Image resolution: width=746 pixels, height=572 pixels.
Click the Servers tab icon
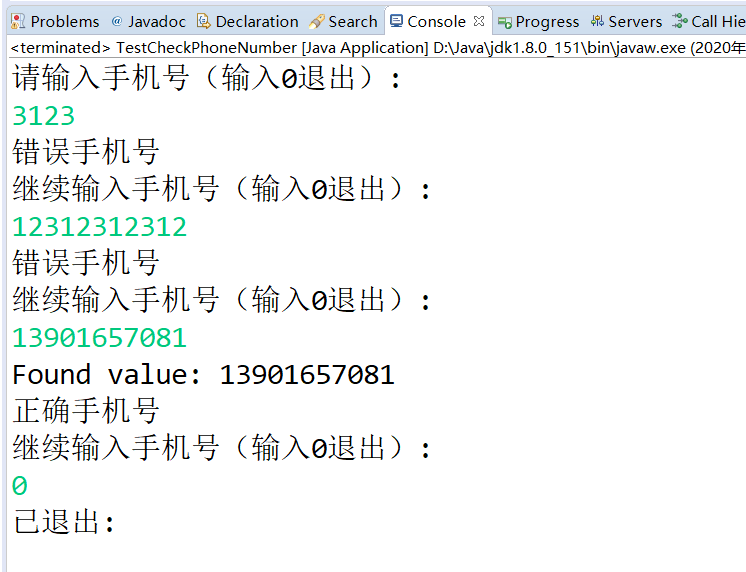coord(597,21)
